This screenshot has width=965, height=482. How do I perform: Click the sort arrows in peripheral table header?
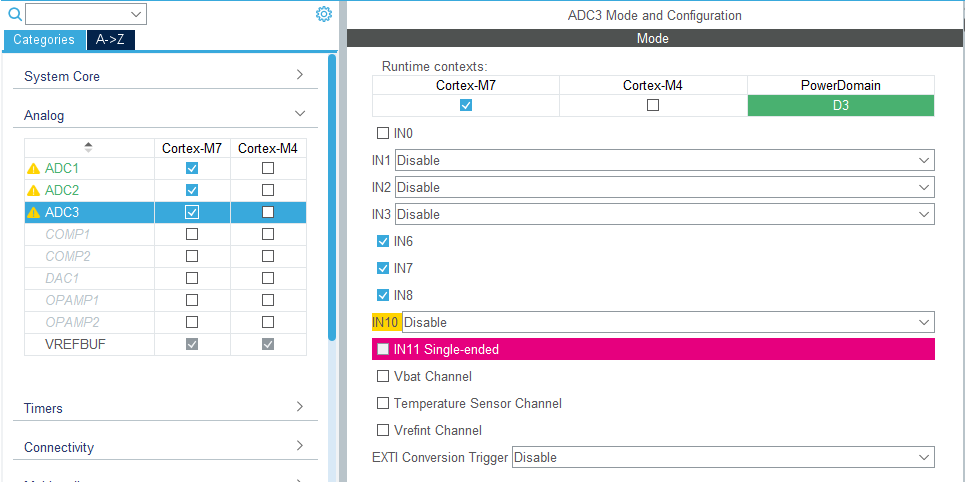88,147
